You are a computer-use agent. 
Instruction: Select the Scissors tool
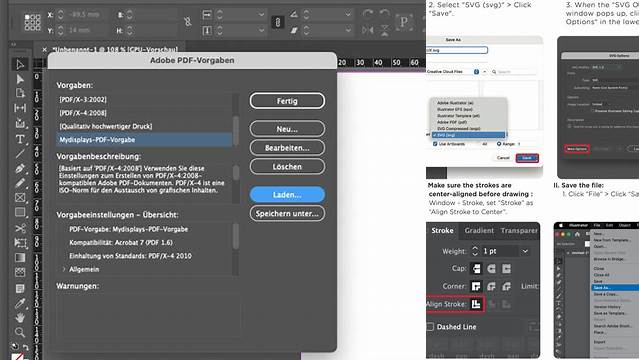[x=20, y=228]
